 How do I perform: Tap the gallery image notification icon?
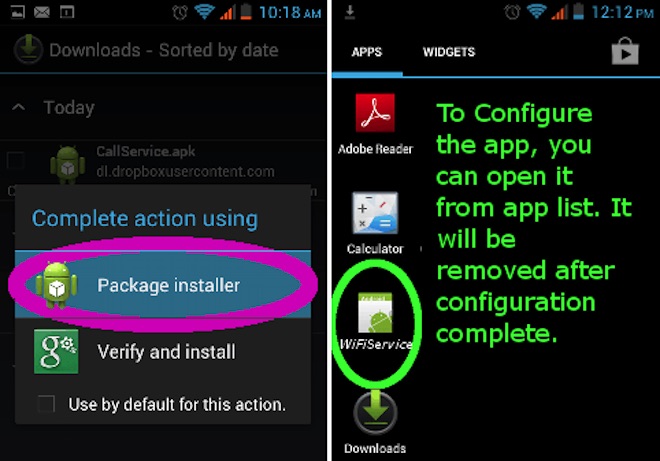pos(17,12)
